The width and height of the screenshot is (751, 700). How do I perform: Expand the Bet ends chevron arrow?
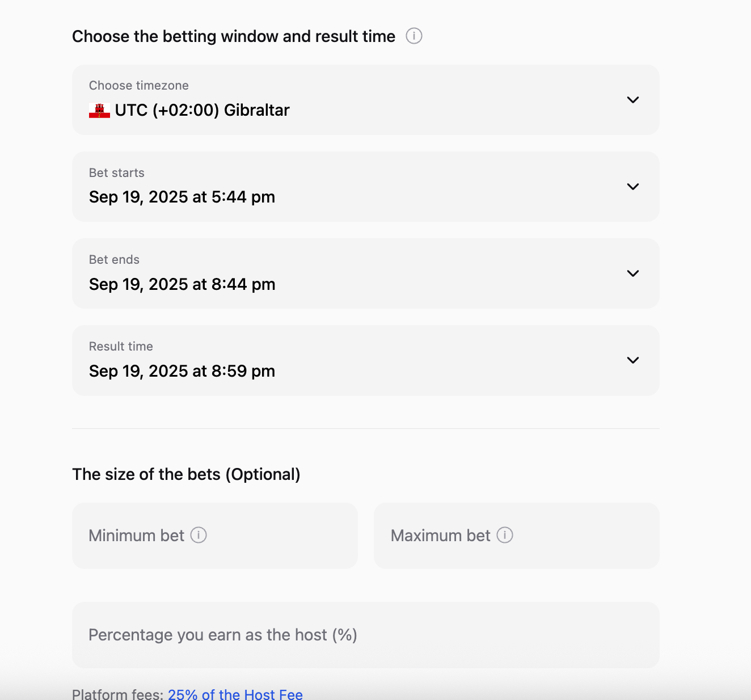click(x=633, y=273)
